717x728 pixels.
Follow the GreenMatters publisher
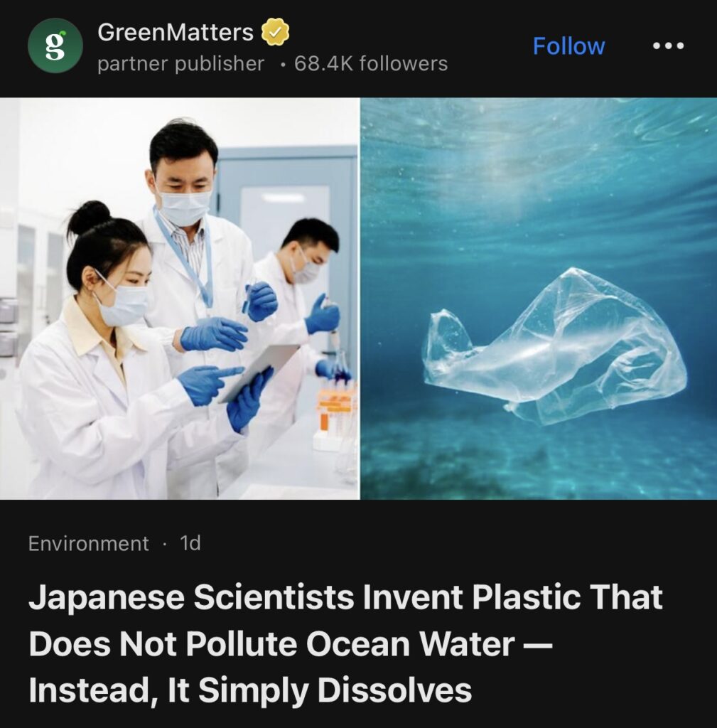point(568,46)
